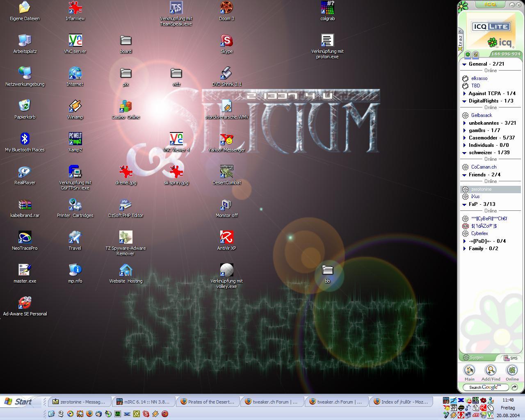Switch to mIRC 6.14 taskbar window
The height and width of the screenshot is (420, 525).
click(x=144, y=402)
